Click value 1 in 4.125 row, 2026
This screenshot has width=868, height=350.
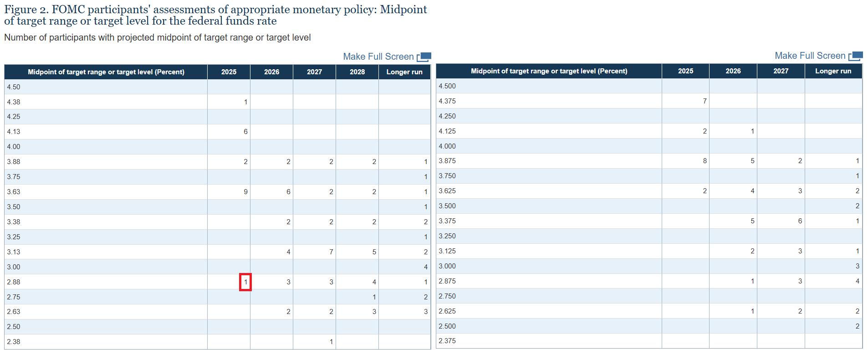tap(752, 131)
